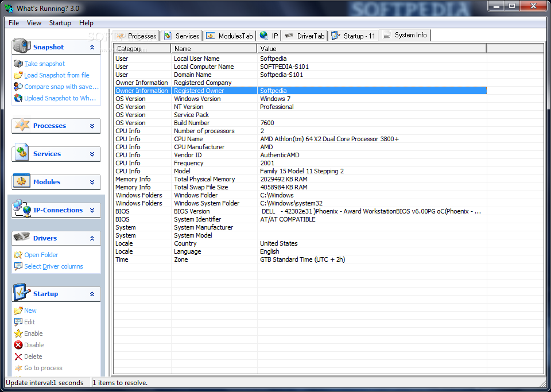Click the Open Folder icon under Drivers
The image size is (551, 392).
coord(18,255)
